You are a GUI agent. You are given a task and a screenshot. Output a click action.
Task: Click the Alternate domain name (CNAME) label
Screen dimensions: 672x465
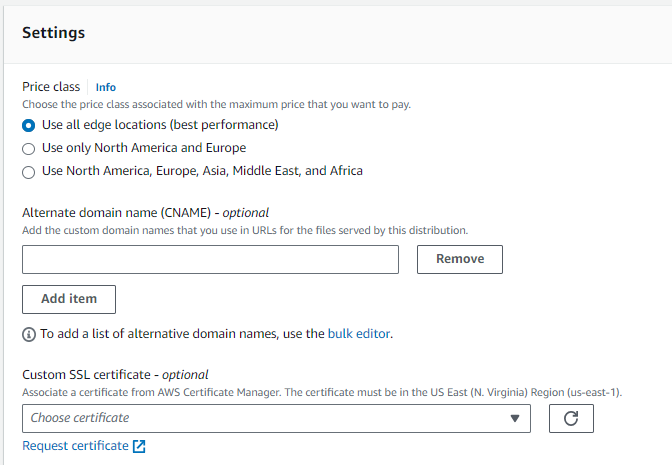tap(145, 213)
